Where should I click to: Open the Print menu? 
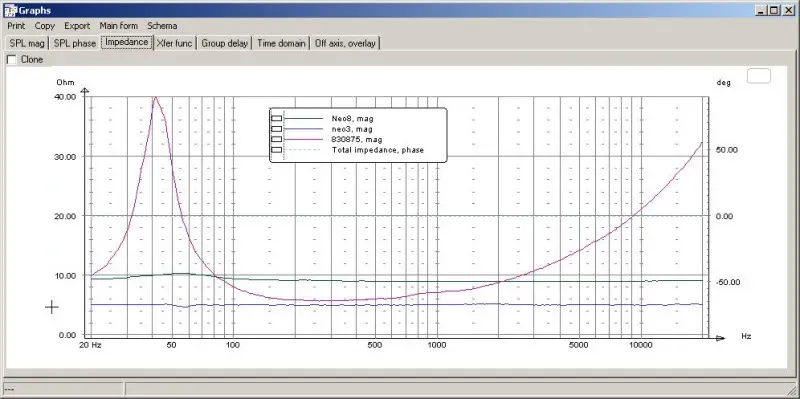click(16, 26)
